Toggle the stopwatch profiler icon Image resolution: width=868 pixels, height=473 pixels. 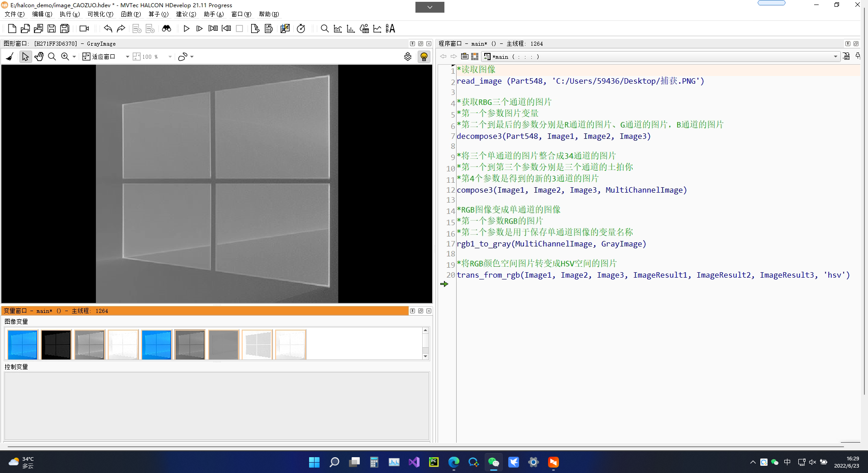(x=301, y=28)
